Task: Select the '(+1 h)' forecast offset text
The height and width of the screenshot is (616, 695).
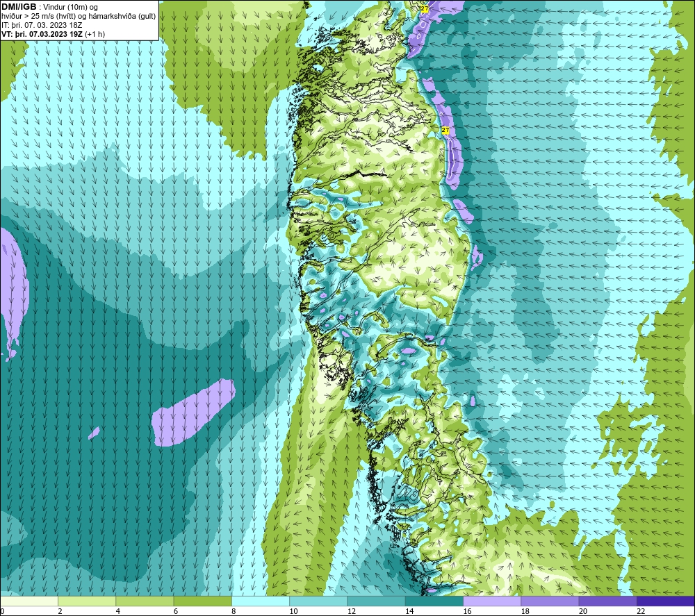Action: 95,34
